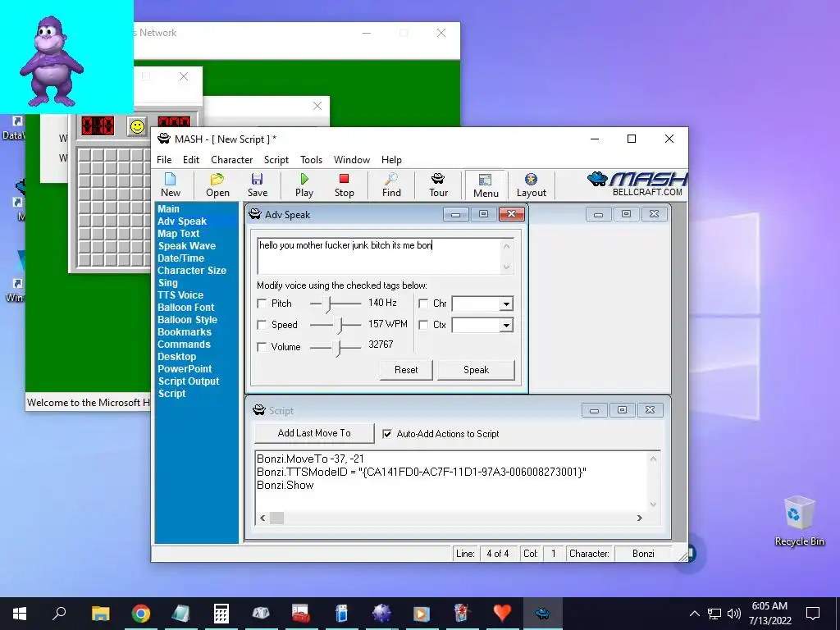Select Bookmarks in the side panel
840x630 pixels.
point(185,332)
